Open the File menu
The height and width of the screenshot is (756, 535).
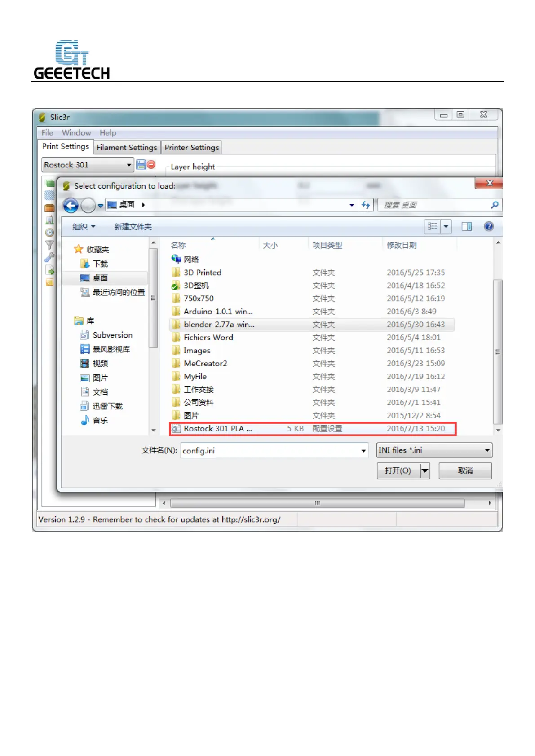47,133
